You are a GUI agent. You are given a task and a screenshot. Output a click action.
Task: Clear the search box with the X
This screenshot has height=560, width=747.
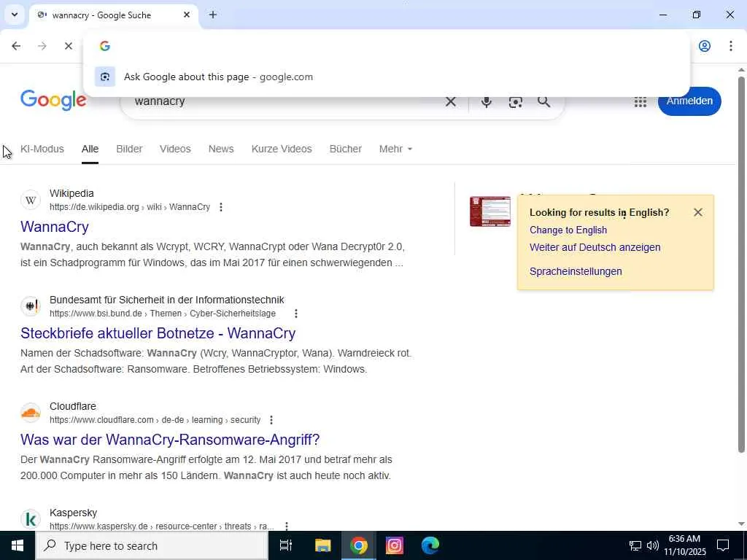click(450, 101)
